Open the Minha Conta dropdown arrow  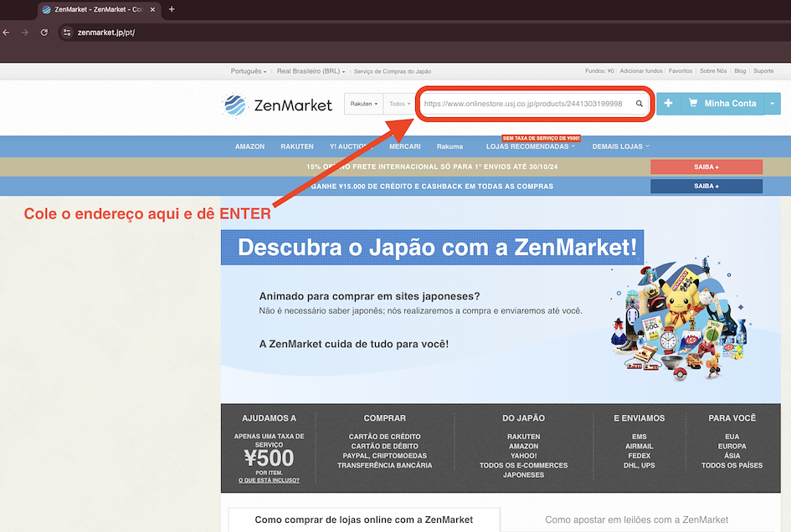tap(773, 104)
